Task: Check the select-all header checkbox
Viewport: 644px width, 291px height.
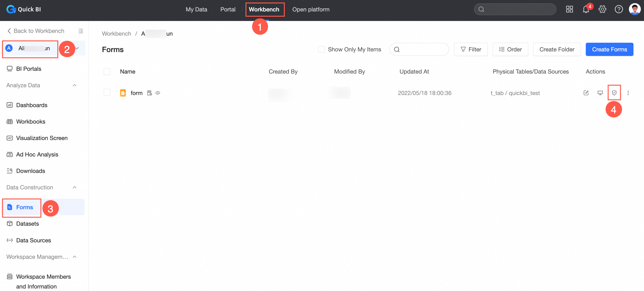Action: 107,72
